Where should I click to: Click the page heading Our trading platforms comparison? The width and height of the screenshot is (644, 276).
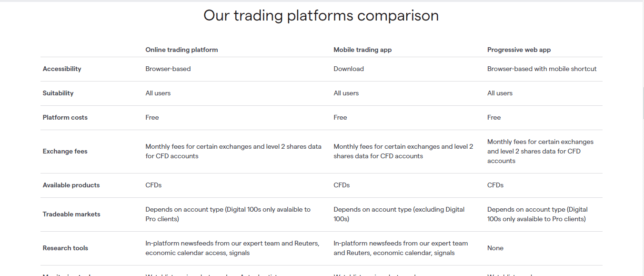pyautogui.click(x=321, y=15)
